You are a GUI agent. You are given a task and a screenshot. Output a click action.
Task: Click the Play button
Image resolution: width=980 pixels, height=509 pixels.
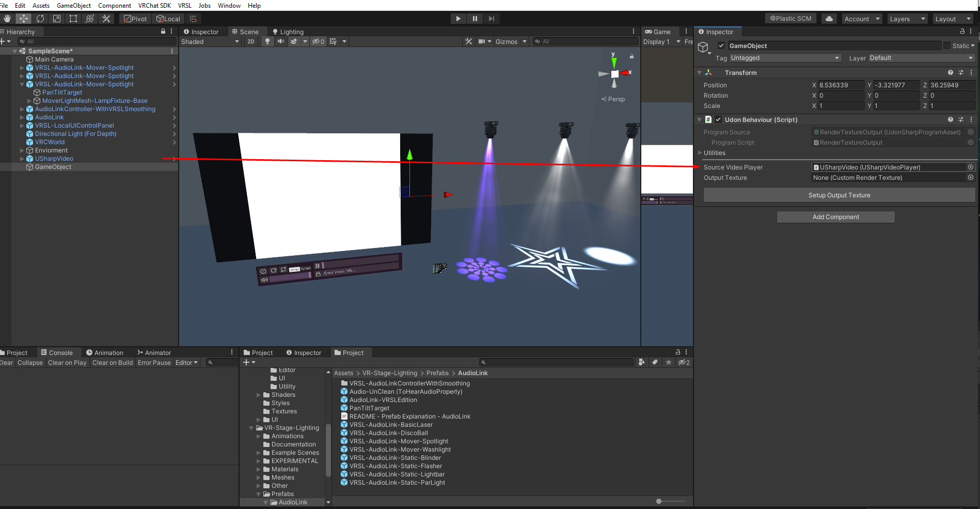458,19
